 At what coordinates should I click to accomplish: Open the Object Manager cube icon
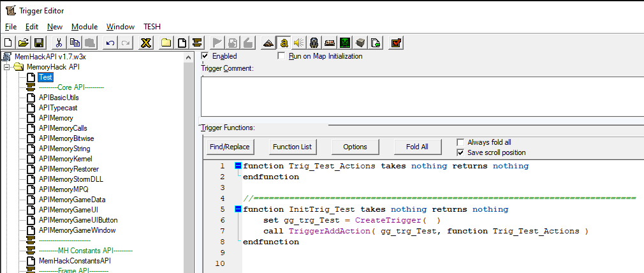pyautogui.click(x=361, y=43)
